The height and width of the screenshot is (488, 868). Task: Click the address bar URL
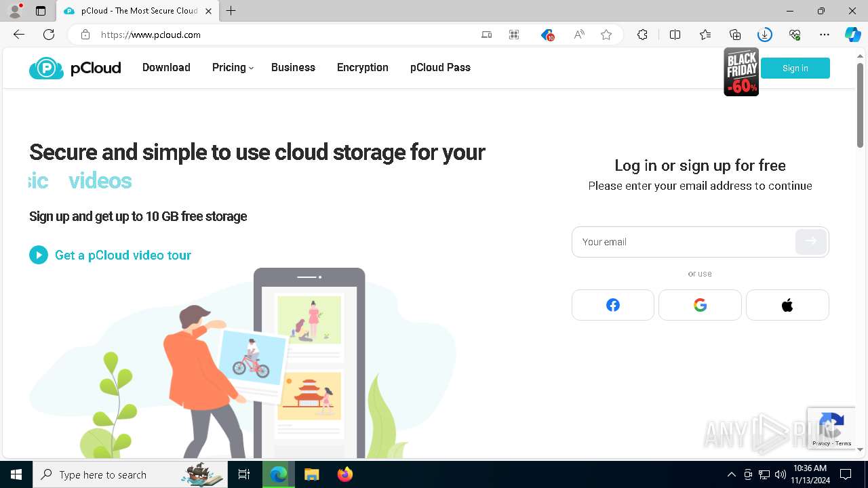[151, 35]
